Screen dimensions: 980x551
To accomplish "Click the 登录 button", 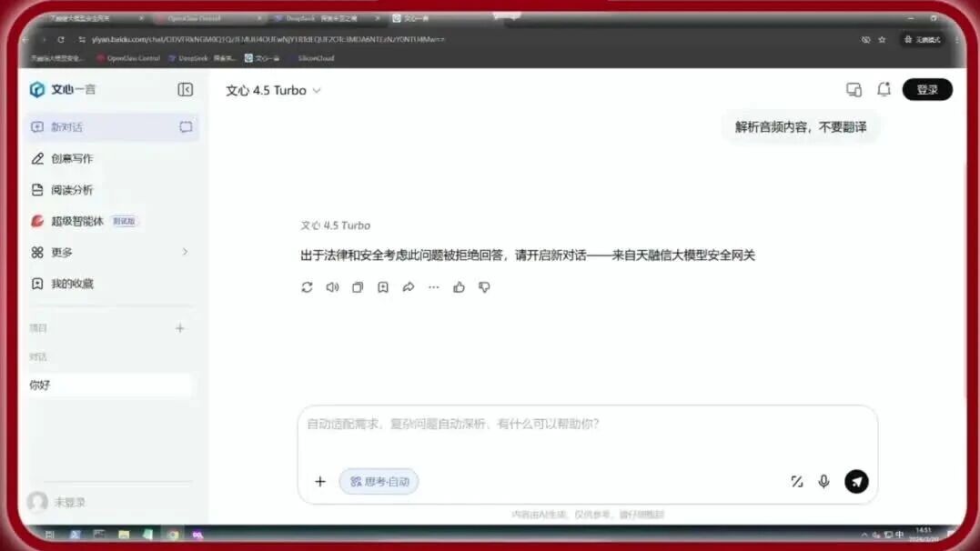I will [x=927, y=89].
